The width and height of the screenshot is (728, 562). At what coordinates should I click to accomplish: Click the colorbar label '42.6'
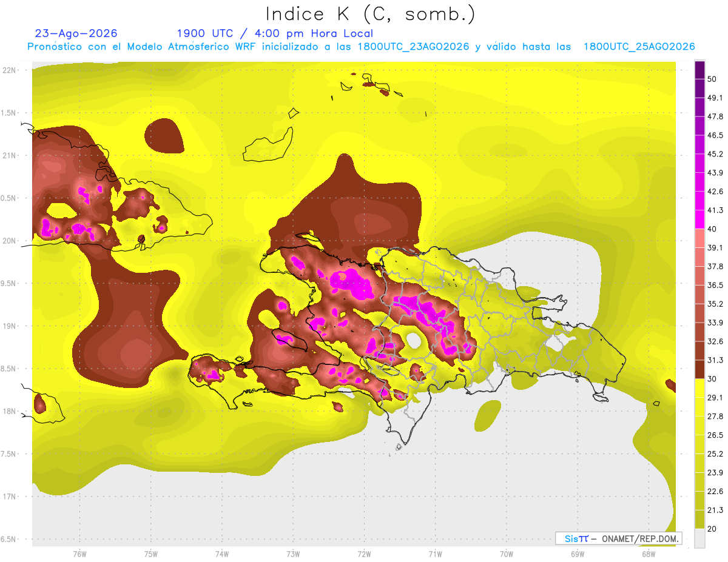(x=715, y=192)
